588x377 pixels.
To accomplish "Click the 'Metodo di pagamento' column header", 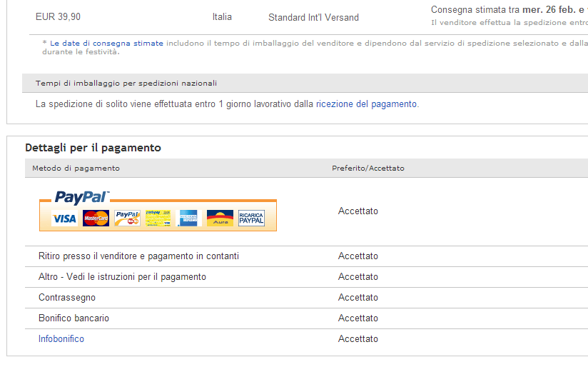I will click(x=76, y=169).
